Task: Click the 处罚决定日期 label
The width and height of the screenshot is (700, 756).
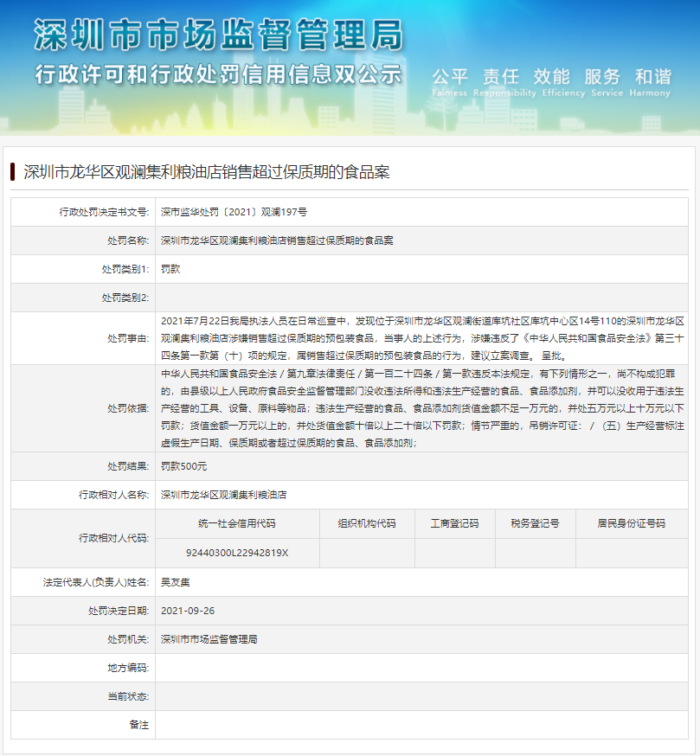Action: 119,611
